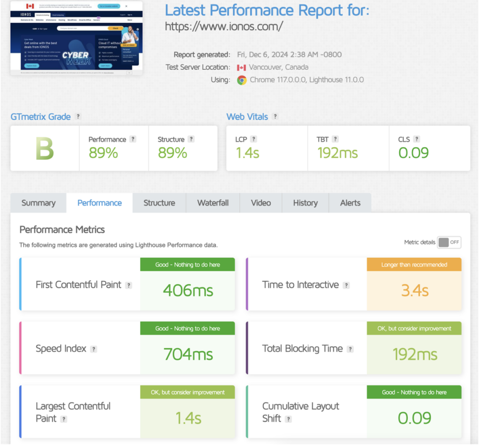Screen dimensions: 479x448
Task: Open the Waterfall tab
Action: click(213, 203)
